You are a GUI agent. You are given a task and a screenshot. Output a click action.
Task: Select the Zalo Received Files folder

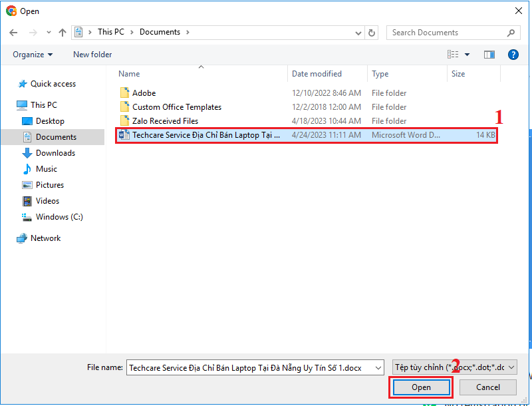[165, 121]
